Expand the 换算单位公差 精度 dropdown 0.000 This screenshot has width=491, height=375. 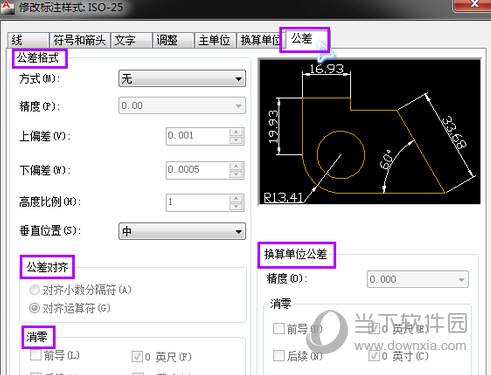(x=418, y=279)
